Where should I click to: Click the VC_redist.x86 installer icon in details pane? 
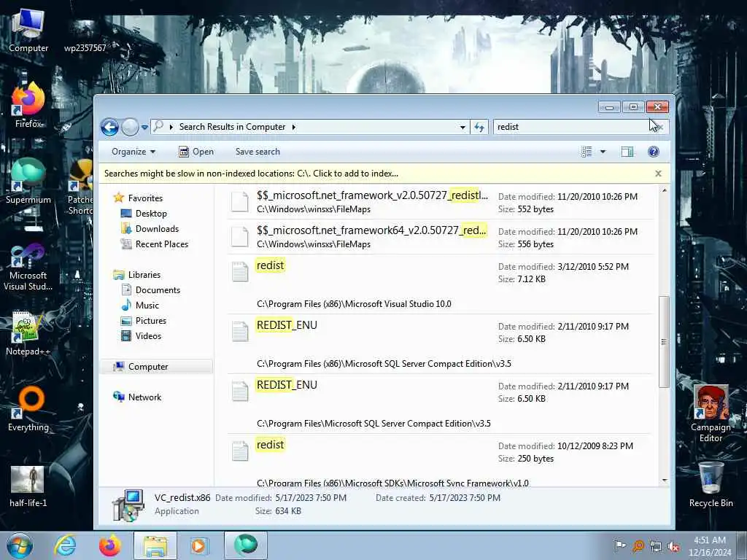coord(128,505)
